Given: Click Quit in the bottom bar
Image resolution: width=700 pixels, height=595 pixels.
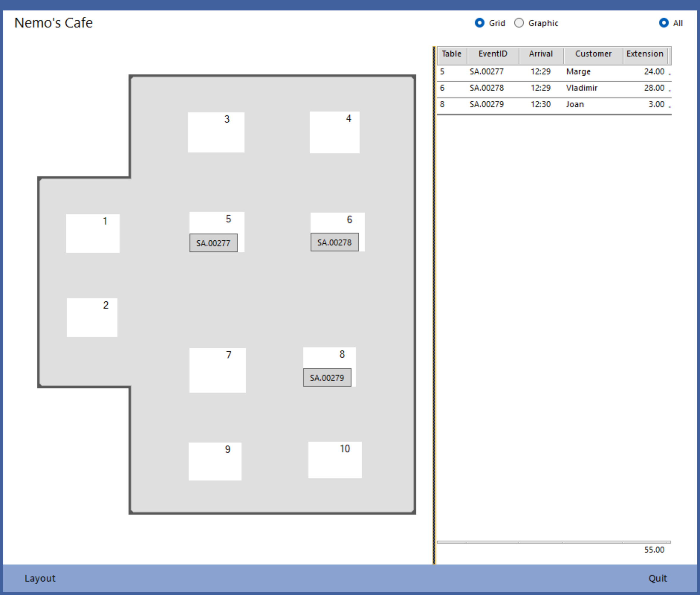Looking at the screenshot, I should pos(657,578).
